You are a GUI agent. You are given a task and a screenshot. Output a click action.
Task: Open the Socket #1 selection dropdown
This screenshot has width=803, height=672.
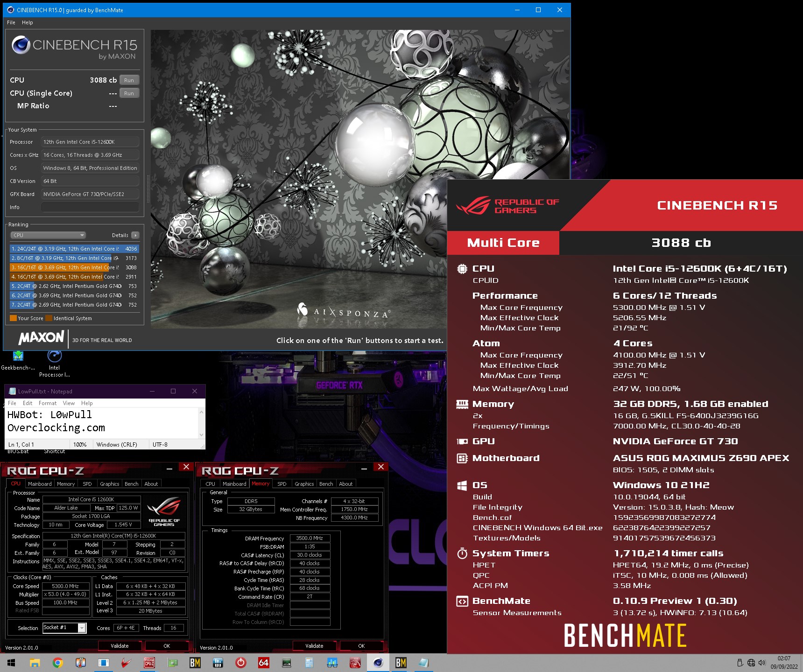[x=64, y=628]
